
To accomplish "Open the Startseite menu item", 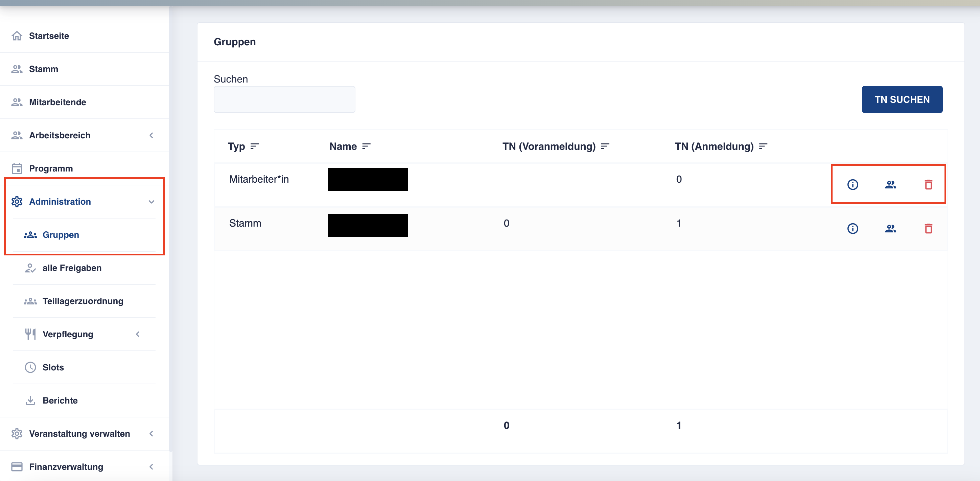I will [x=49, y=36].
